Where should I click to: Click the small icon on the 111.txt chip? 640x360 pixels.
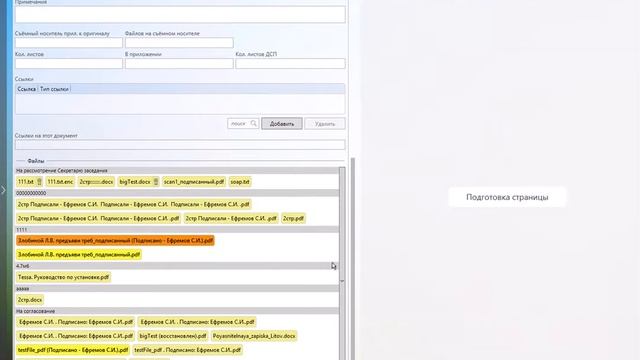tap(39, 182)
